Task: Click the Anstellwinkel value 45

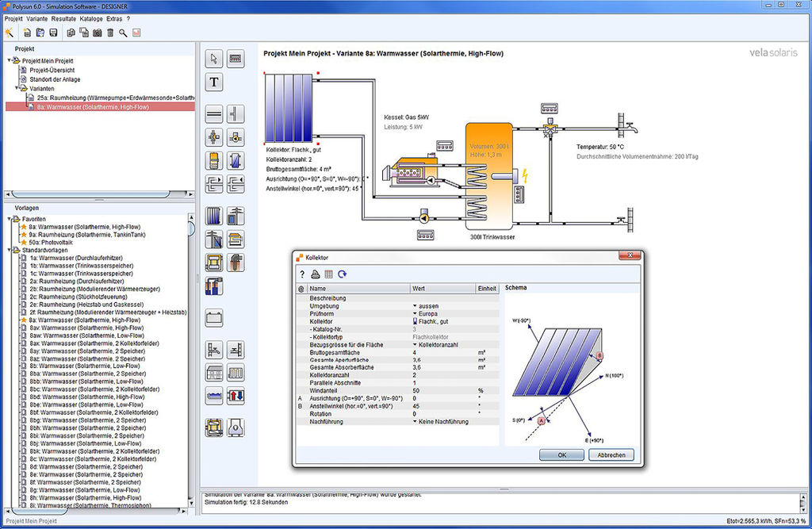Action: tap(443, 406)
